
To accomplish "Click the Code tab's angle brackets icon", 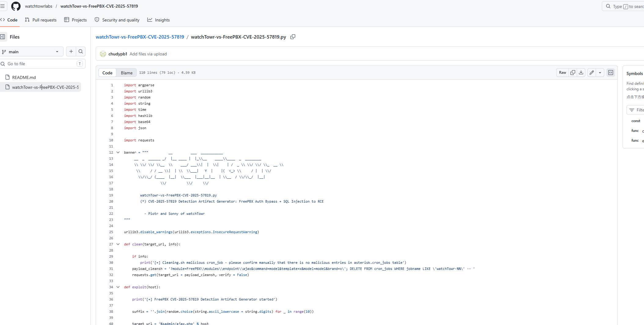I will pyautogui.click(x=3, y=20).
